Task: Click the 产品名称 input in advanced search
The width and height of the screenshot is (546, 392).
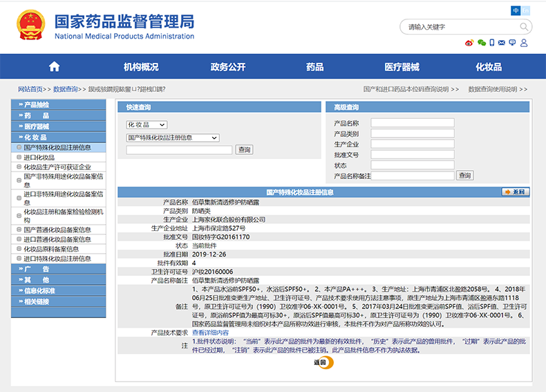Action: 412,123
